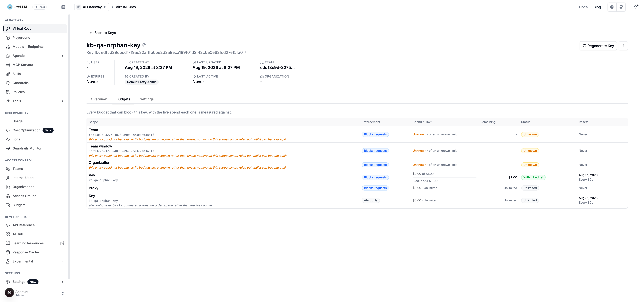Go Back to Keys

(x=103, y=33)
